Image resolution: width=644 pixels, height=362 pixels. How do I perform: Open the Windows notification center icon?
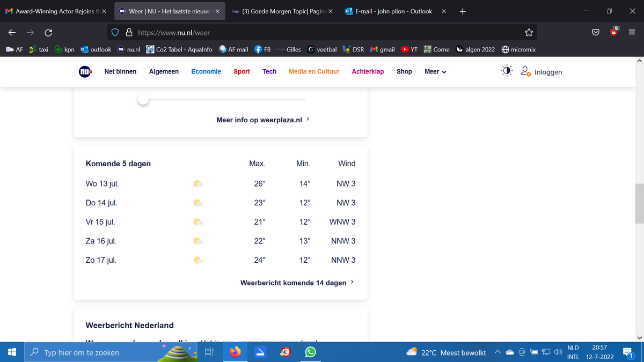point(628,352)
